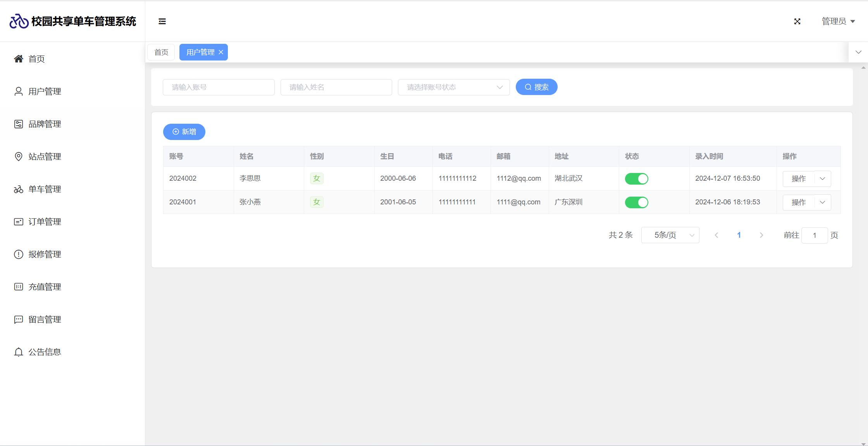Click the bicycle icon for 单车管理
Image resolution: width=868 pixels, height=446 pixels.
click(x=18, y=189)
